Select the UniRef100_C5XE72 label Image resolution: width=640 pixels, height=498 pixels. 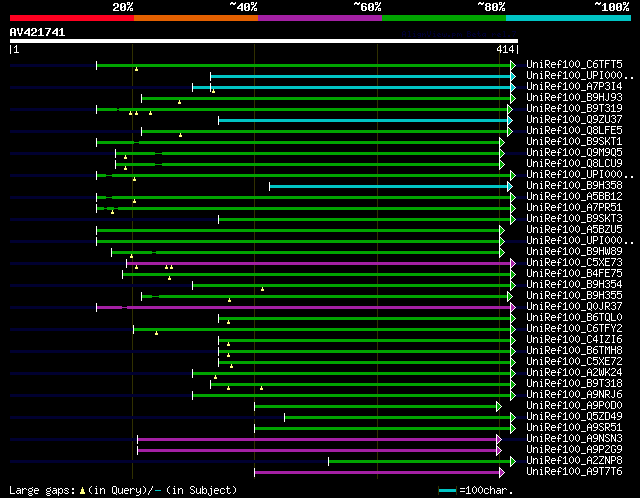point(574,362)
